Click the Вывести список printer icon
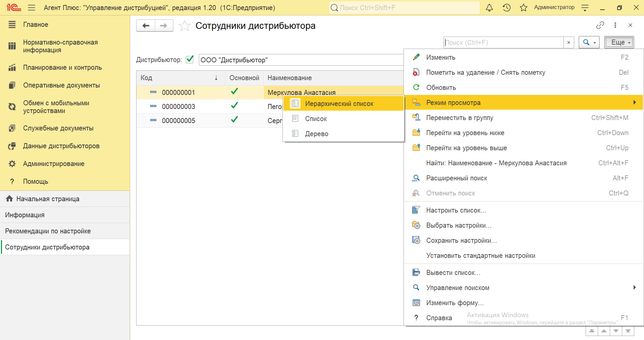This screenshot has height=340, width=644. (416, 272)
